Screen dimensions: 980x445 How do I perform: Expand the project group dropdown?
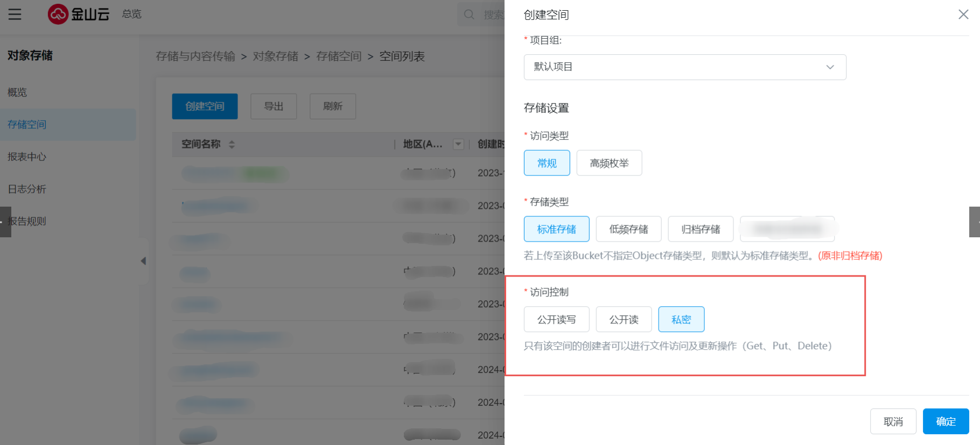[685, 67]
